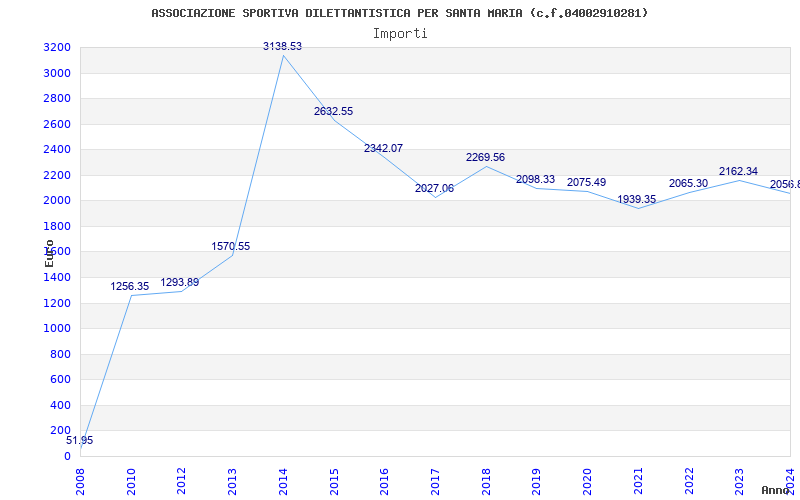Image resolution: width=800 pixels, height=500 pixels.
Task: Click the 2019 year tick label
Action: coord(537,482)
